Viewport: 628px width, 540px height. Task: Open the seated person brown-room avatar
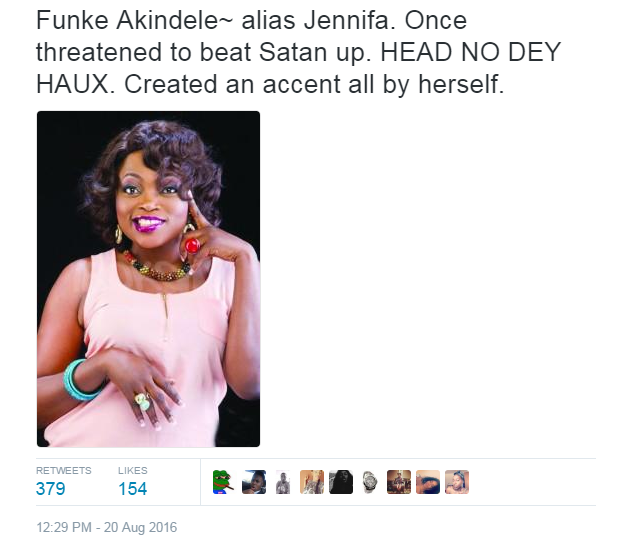(x=399, y=482)
